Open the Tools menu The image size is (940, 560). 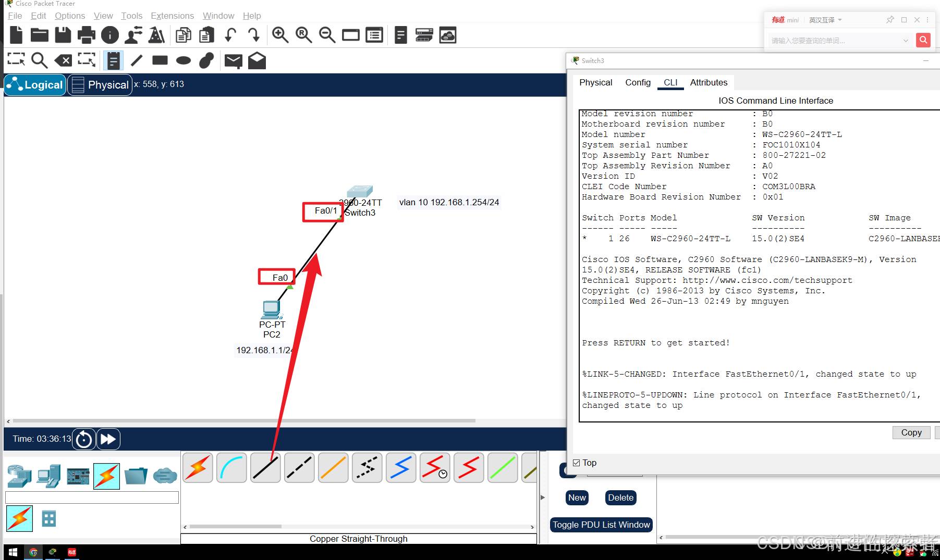[131, 16]
